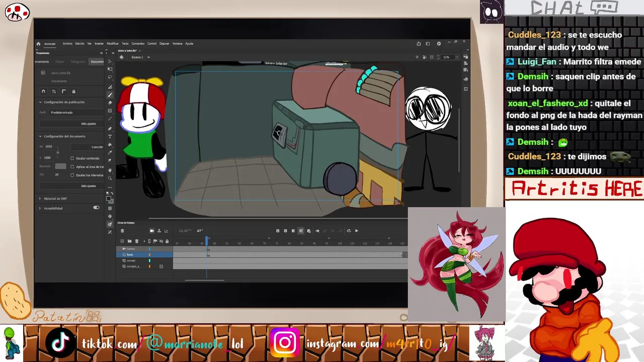
Task: Open the Predeterminado profile dropdown
Action: 75,113
